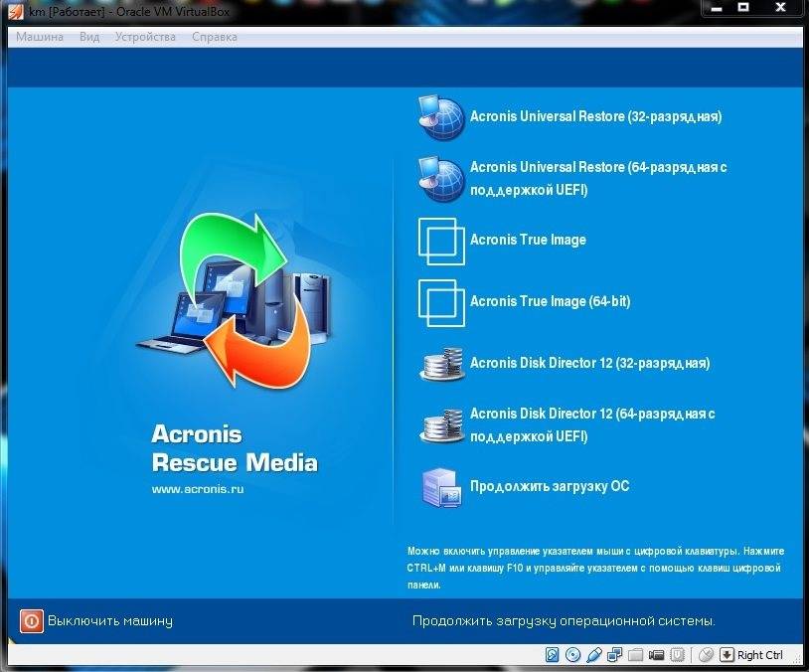
Task: Click the Acronis arrows and computers logo image
Action: [x=235, y=300]
